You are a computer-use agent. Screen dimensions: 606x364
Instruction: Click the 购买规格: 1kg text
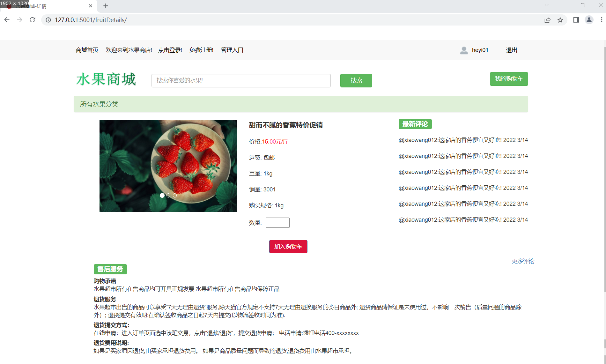266,205
